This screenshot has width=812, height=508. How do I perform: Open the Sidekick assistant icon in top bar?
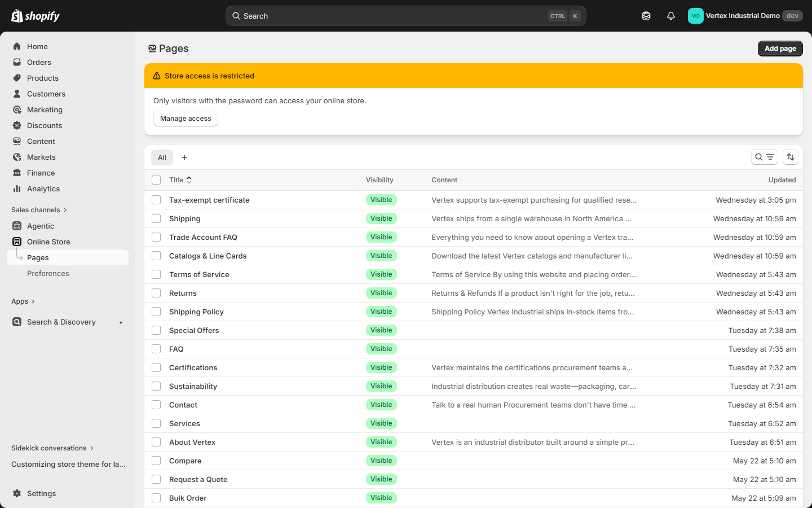[646, 16]
